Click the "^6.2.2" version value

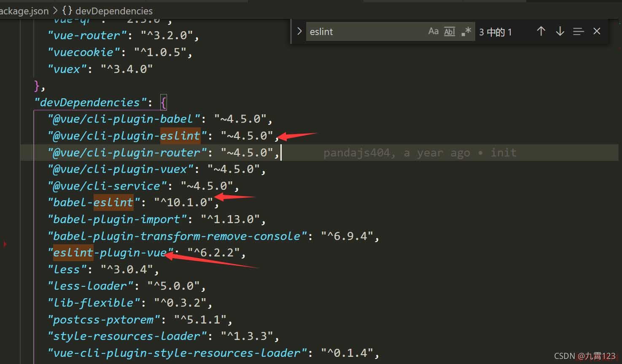pos(213,253)
